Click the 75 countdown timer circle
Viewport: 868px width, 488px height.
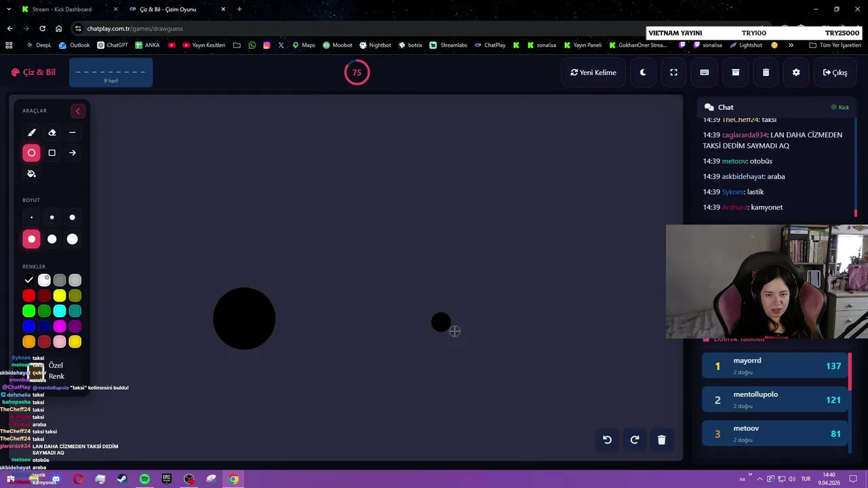pyautogui.click(x=357, y=73)
